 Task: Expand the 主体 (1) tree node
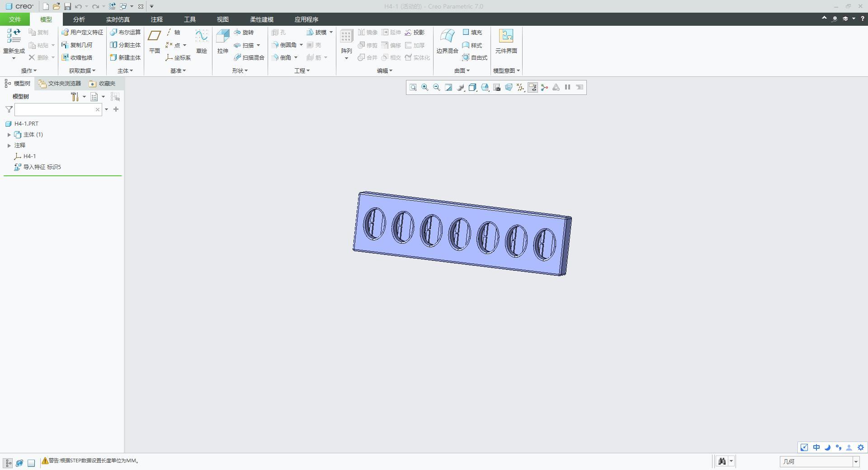click(9, 135)
